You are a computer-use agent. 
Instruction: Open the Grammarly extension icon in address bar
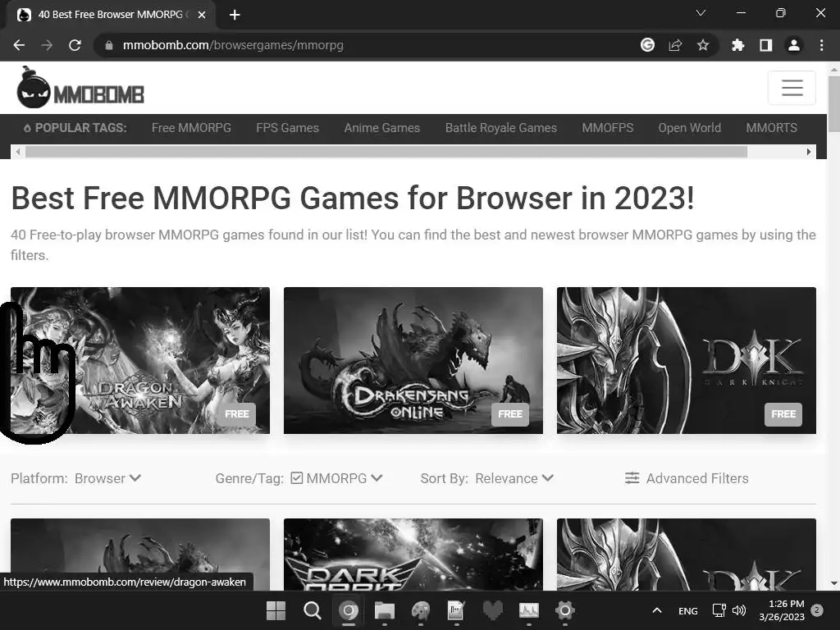(647, 45)
